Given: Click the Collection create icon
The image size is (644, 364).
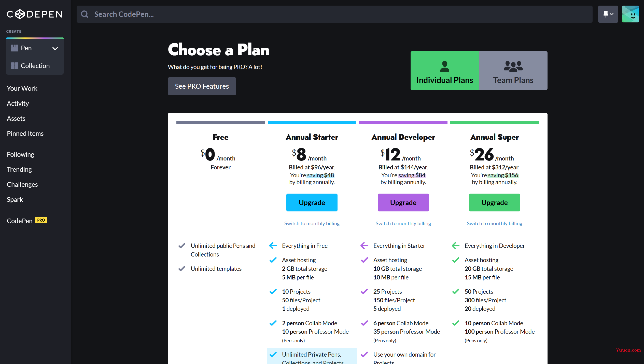Looking at the screenshot, I should [14, 65].
